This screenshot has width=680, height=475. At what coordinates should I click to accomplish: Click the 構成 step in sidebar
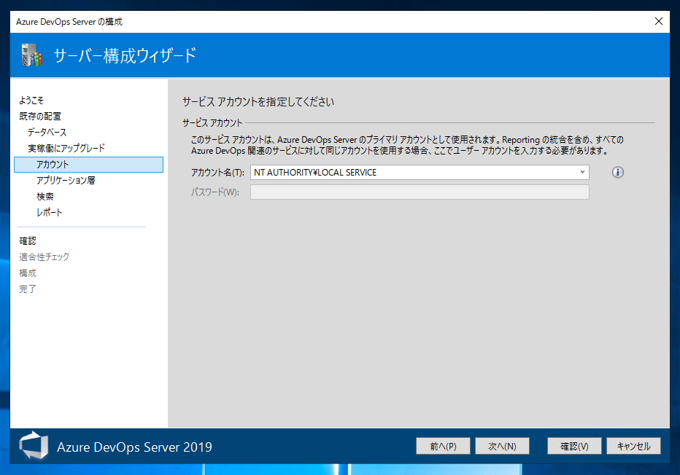click(27, 273)
